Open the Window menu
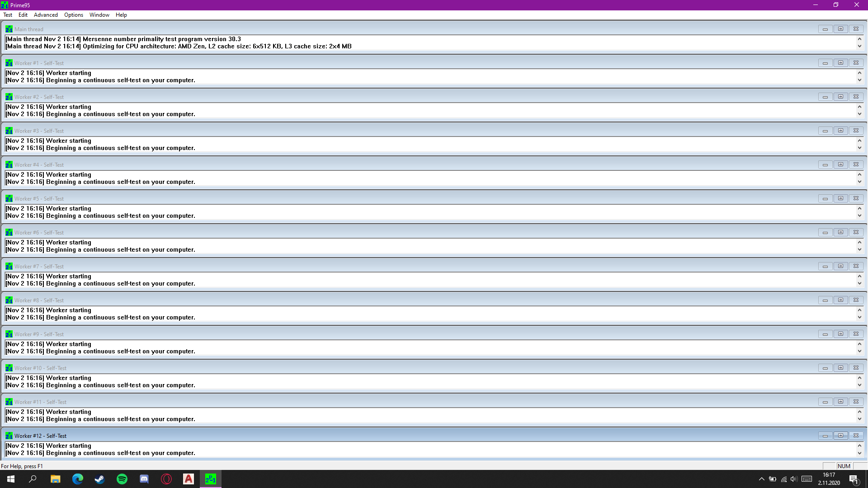Screen dimensions: 868x488 99,15
